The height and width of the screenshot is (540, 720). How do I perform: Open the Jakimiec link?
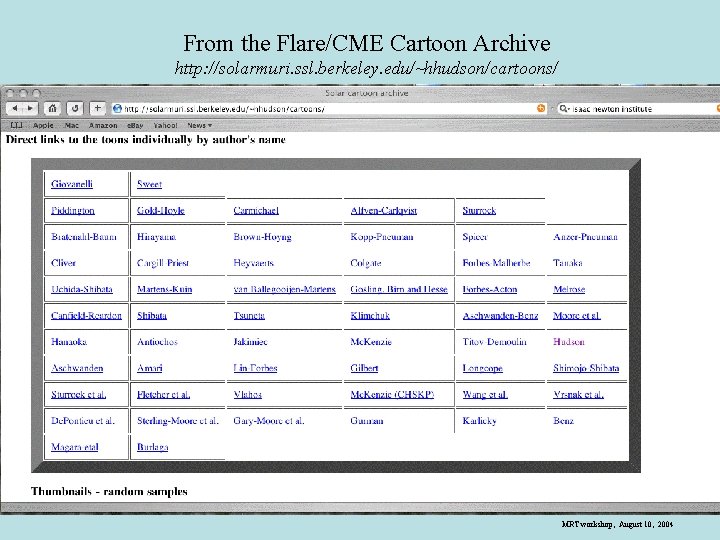[250, 342]
